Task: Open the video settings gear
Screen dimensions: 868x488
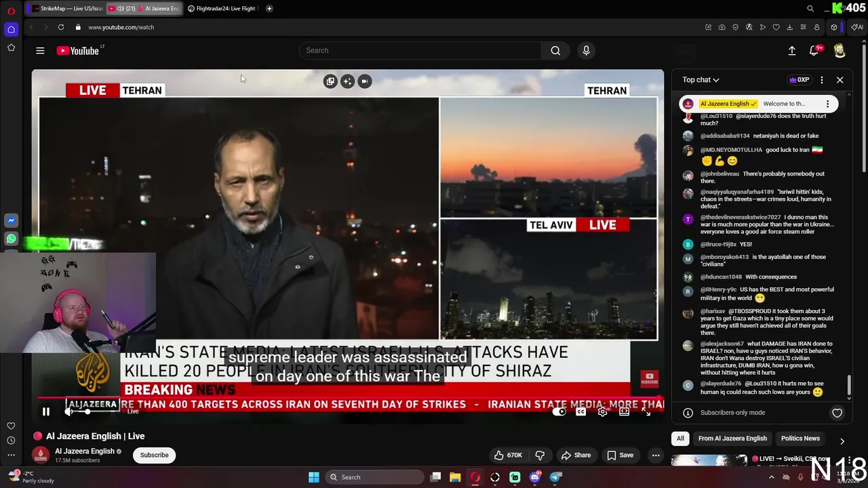Action: (x=602, y=411)
